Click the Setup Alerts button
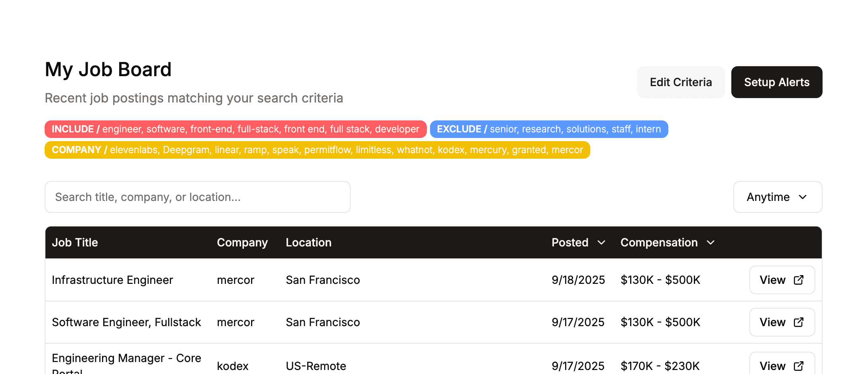This screenshot has height=374, width=868. [776, 82]
